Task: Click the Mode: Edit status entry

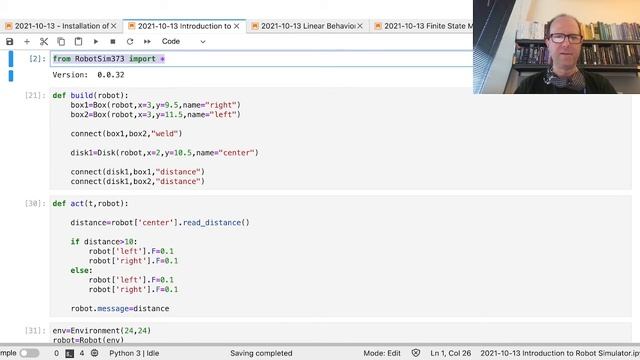Action: click(x=382, y=353)
